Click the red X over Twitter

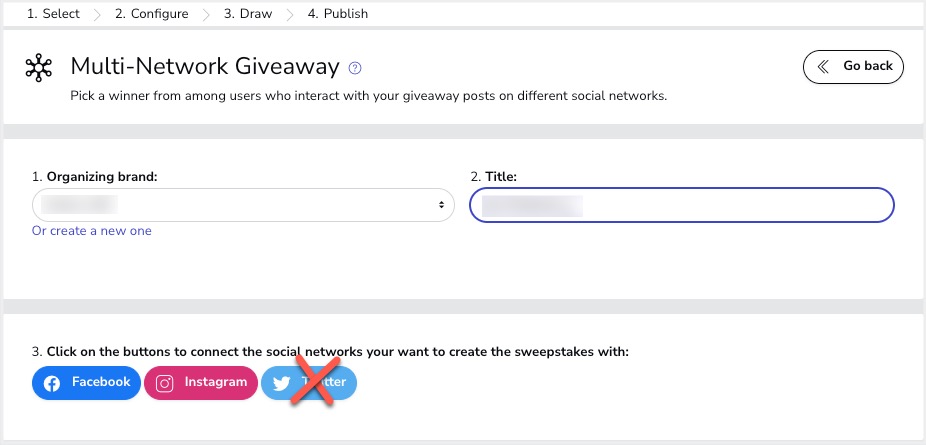pyautogui.click(x=315, y=381)
